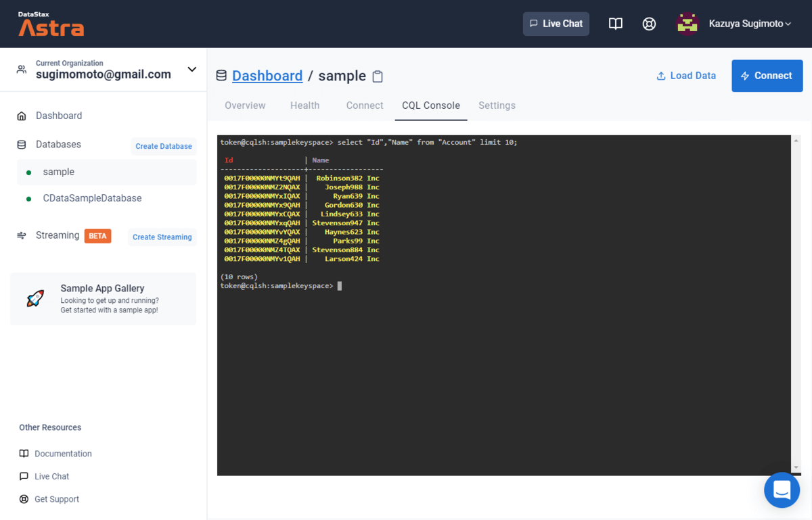Open the documentation book icon in header
812x520 pixels.
(x=615, y=24)
